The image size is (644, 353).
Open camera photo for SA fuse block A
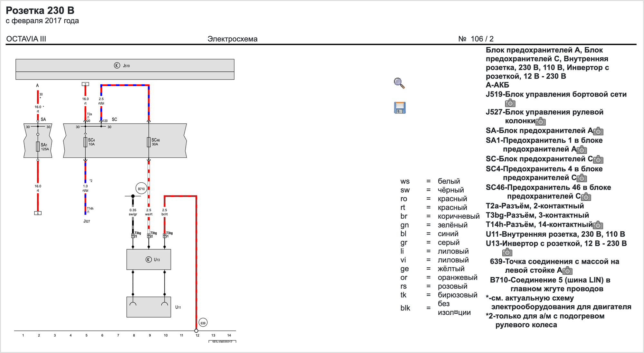coord(598,131)
